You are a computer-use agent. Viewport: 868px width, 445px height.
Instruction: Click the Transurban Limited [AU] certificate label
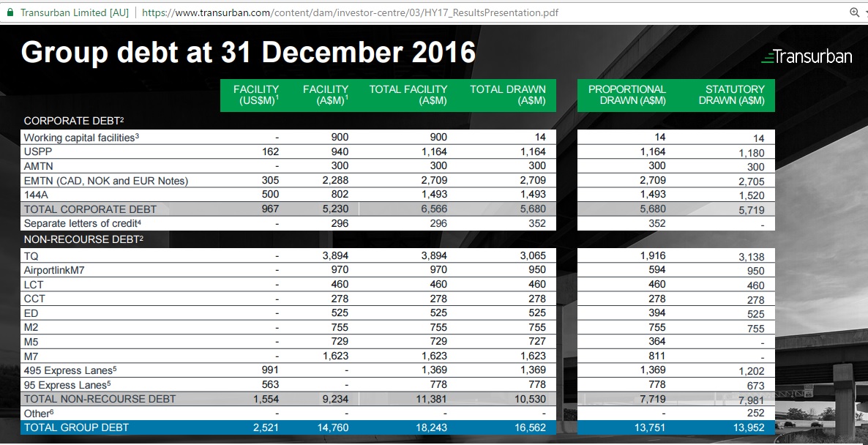click(x=74, y=12)
